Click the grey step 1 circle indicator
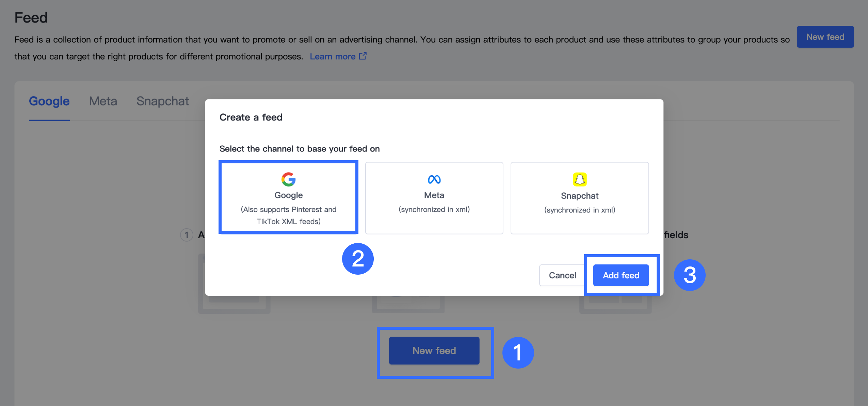Viewport: 868px width, 406px height. [x=187, y=235]
